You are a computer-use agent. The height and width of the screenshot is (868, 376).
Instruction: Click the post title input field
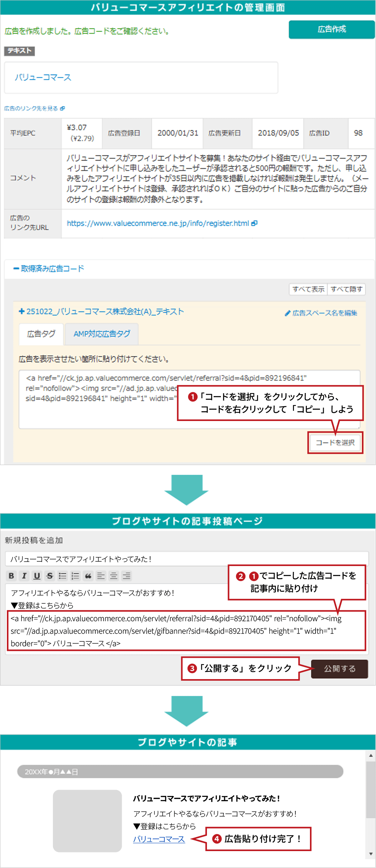[x=187, y=559]
